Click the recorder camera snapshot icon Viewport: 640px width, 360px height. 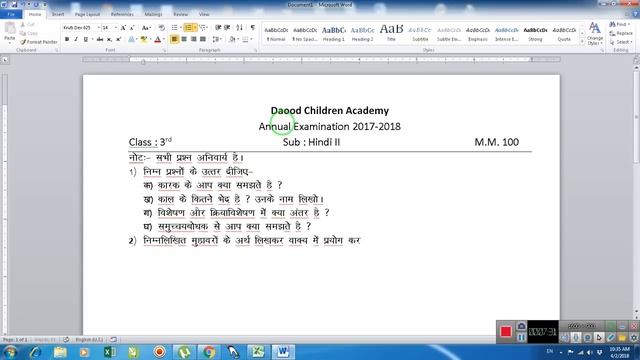pos(521,326)
